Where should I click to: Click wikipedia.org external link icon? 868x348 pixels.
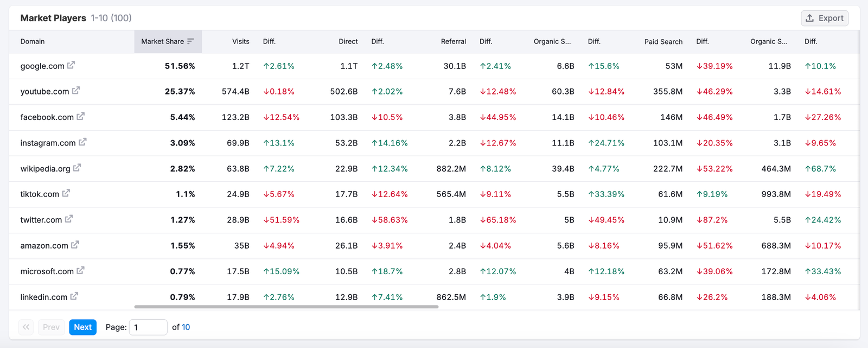(77, 168)
